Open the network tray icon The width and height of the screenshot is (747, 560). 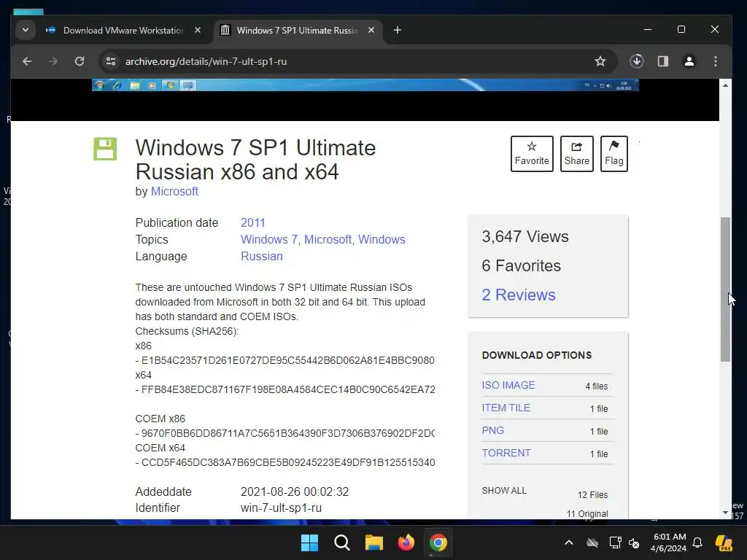[615, 542]
